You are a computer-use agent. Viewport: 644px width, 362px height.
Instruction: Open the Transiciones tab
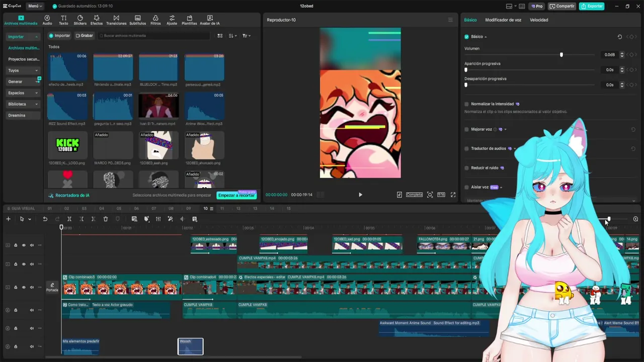point(116,20)
